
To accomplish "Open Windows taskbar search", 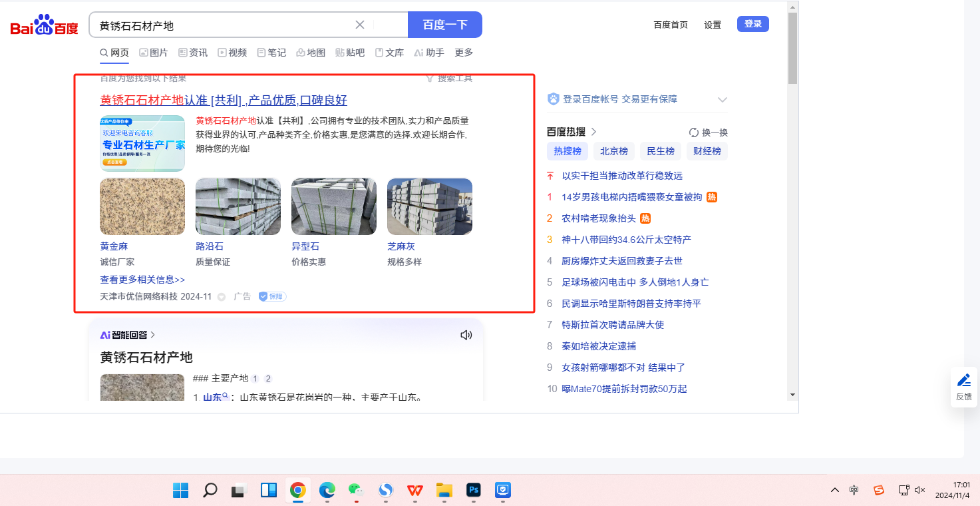I will (x=210, y=491).
